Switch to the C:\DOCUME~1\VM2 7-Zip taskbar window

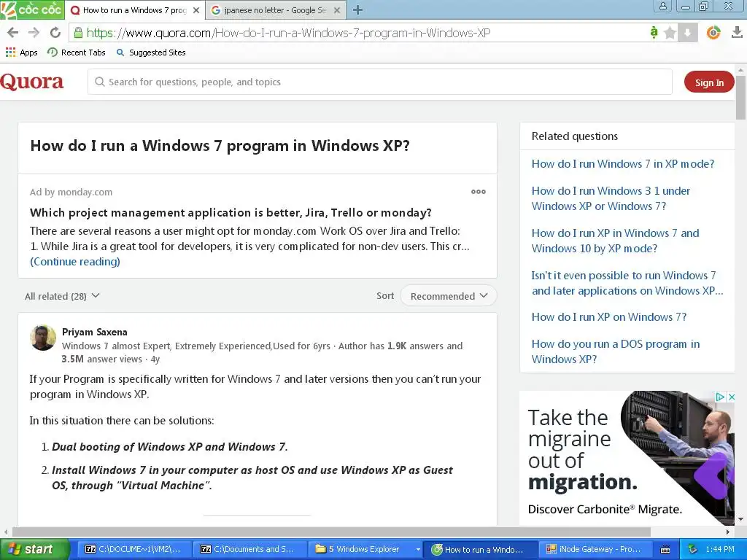133,549
